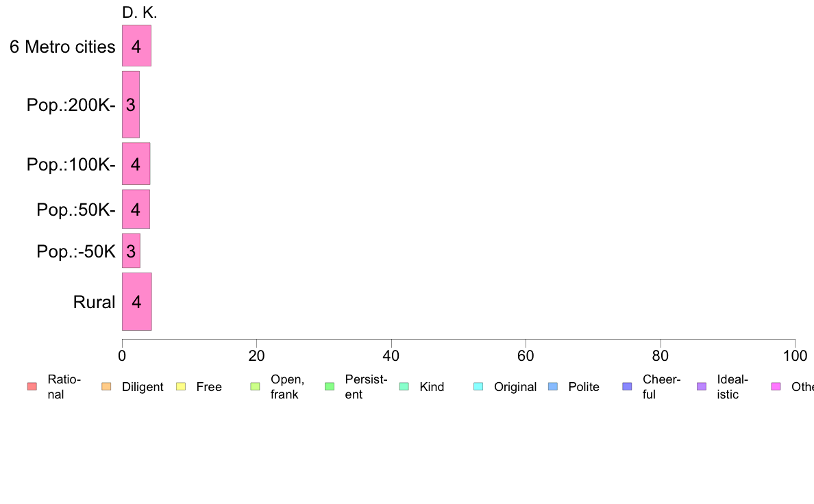Click the Pop.:200K- bar showing 3
The width and height of the screenshot is (814, 504).
point(131,105)
